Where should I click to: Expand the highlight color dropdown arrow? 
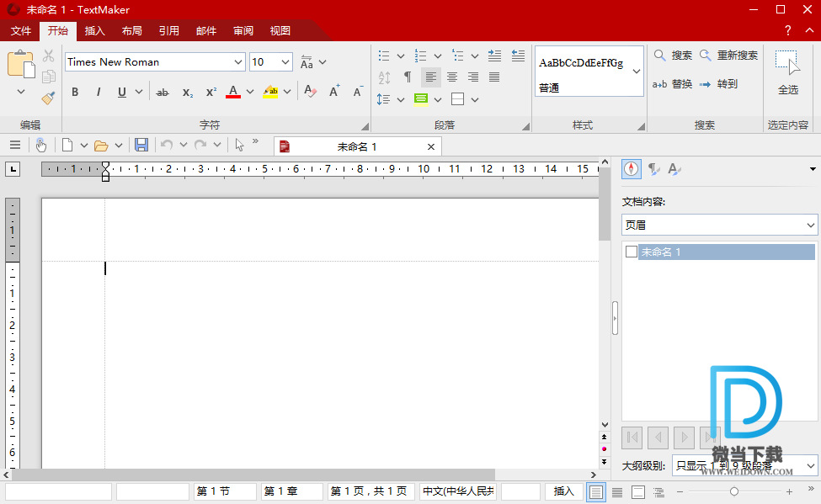[x=287, y=92]
